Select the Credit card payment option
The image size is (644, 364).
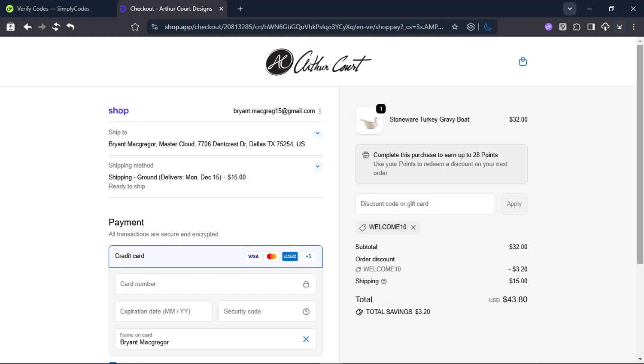click(x=216, y=257)
